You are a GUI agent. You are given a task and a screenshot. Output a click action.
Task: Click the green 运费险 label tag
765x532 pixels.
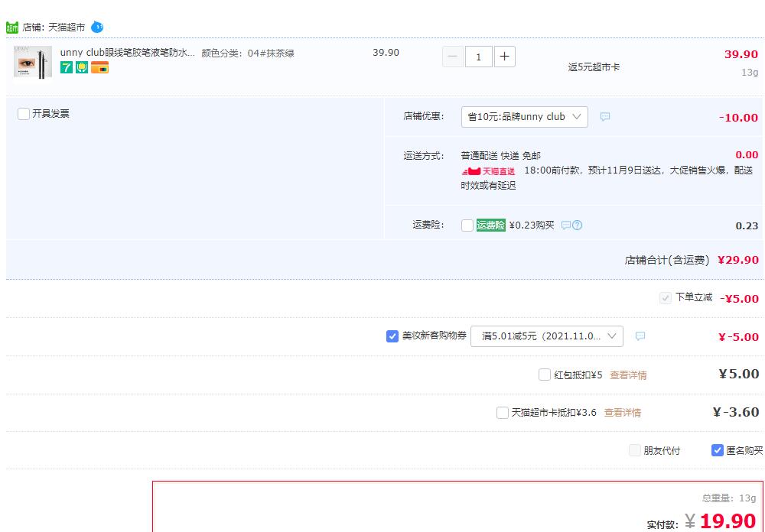tap(491, 225)
